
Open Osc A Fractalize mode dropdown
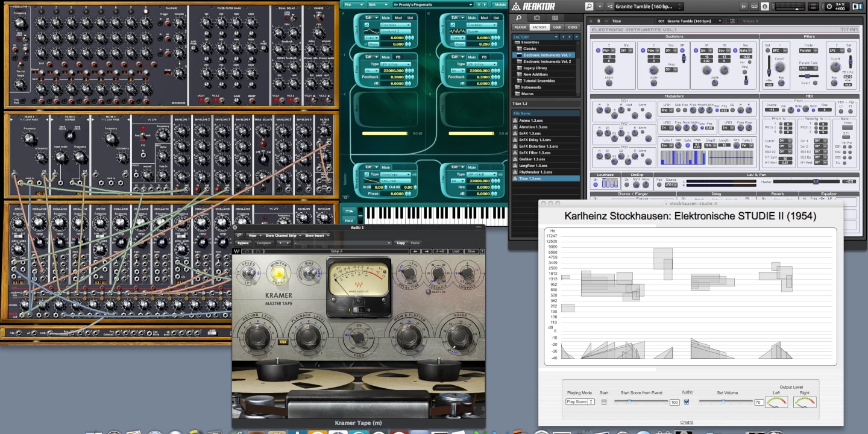pyautogui.click(x=395, y=25)
